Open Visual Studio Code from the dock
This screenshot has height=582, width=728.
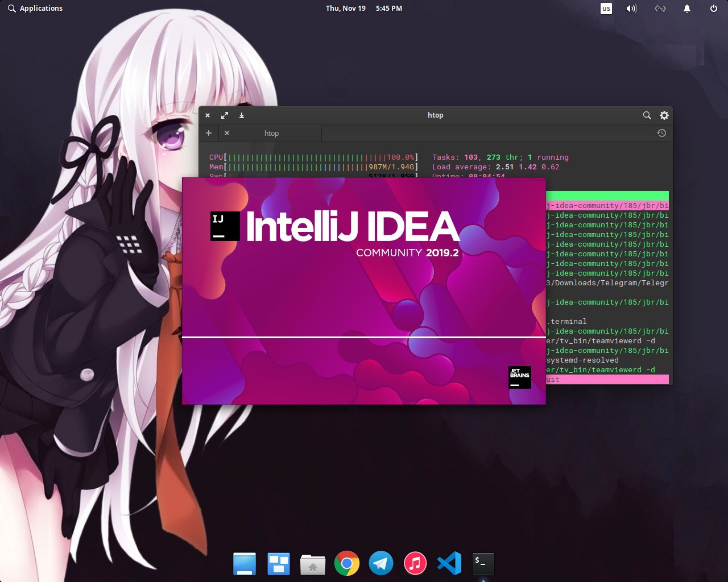click(x=449, y=564)
